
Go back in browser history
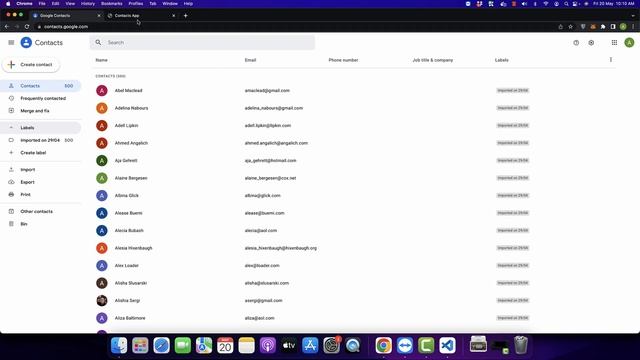click(x=7, y=27)
